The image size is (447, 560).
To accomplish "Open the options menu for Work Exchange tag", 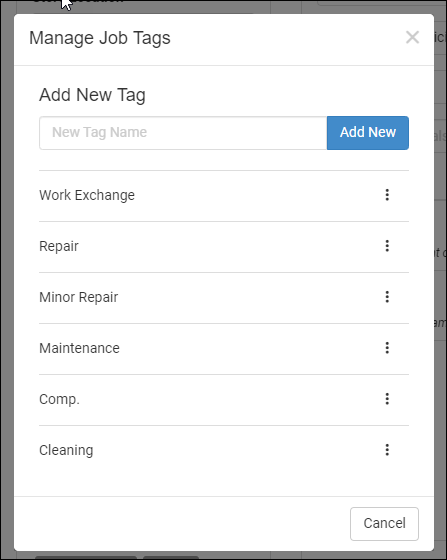I will pos(387,195).
